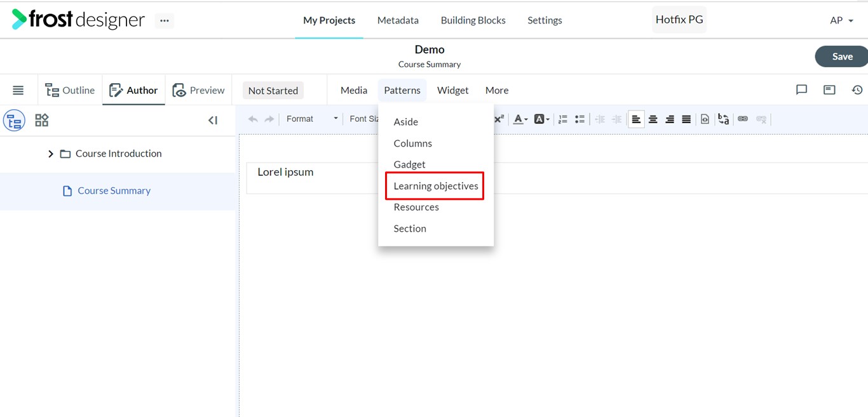The width and height of the screenshot is (868, 417).
Task: Select the tree structure view icon
Action: point(14,120)
